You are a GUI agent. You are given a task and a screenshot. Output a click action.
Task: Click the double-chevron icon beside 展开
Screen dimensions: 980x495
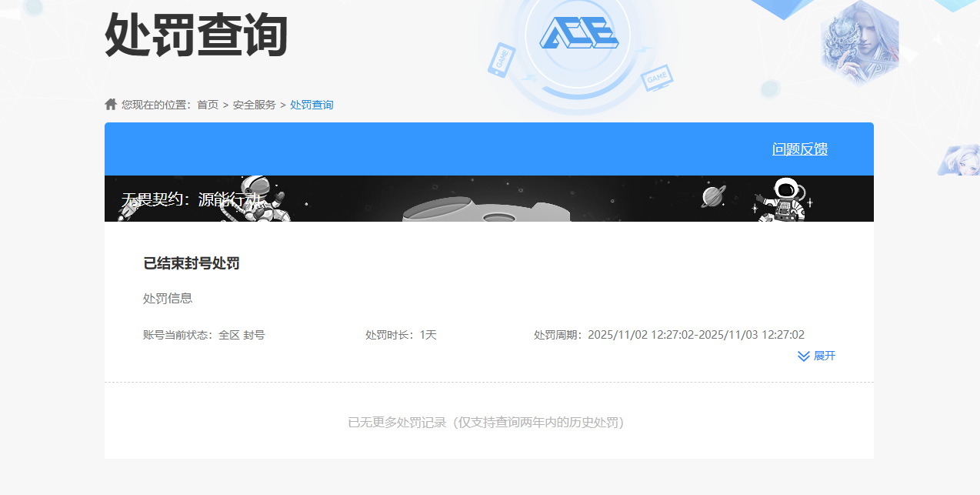click(804, 356)
